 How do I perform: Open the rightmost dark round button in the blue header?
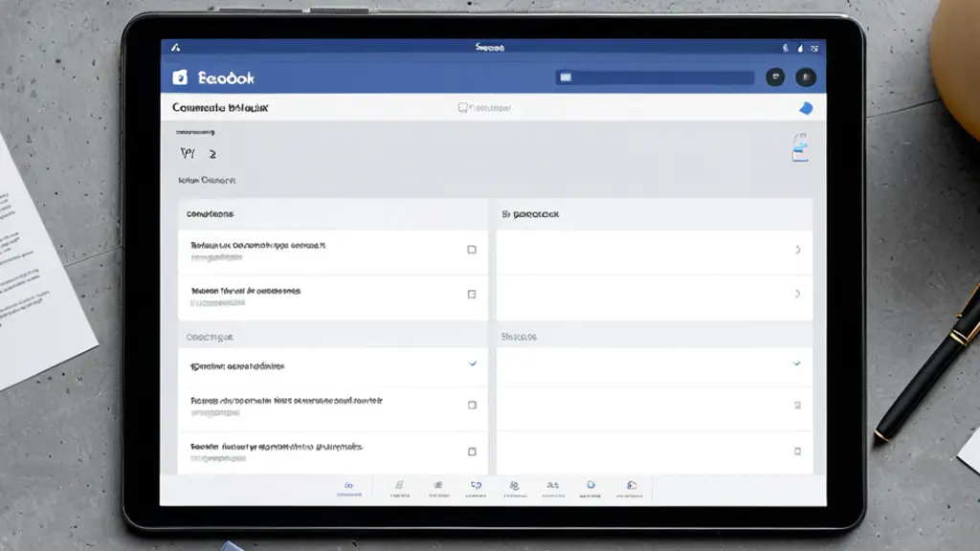click(806, 77)
